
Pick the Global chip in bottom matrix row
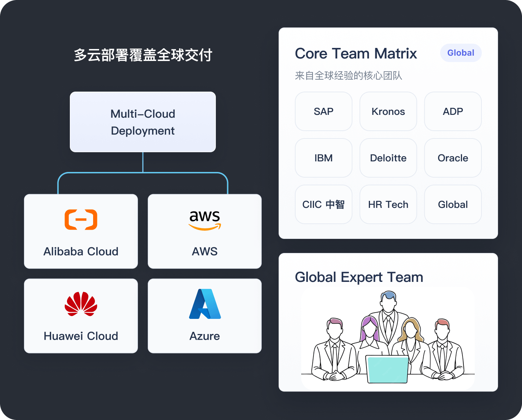pyautogui.click(x=453, y=204)
